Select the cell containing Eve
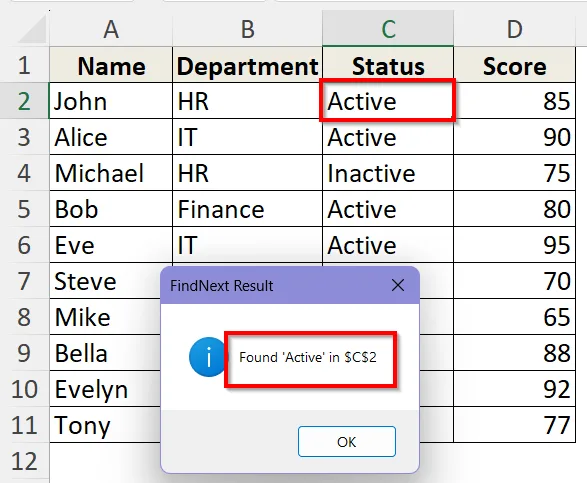 [x=111, y=245]
